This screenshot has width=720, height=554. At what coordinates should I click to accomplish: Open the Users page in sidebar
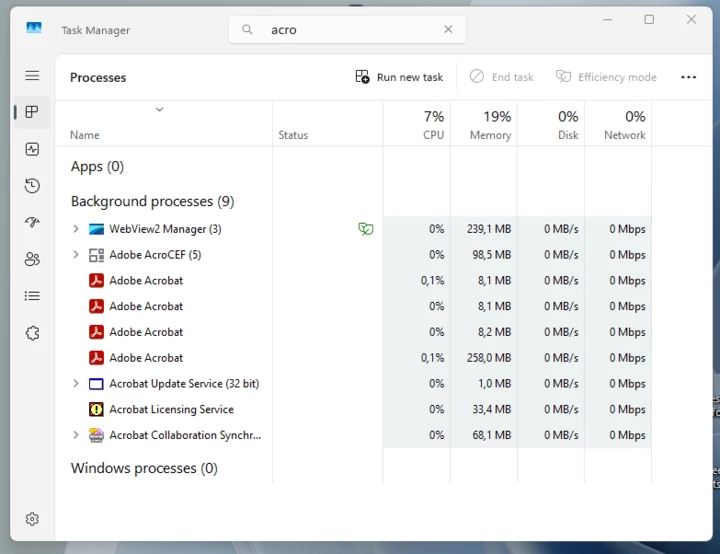click(x=32, y=259)
